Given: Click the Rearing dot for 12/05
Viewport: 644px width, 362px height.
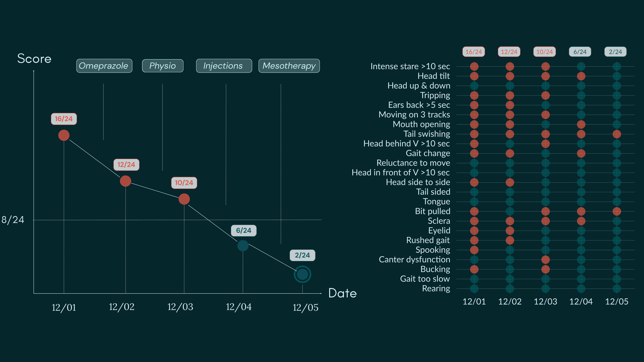Looking at the screenshot, I should (x=617, y=289).
